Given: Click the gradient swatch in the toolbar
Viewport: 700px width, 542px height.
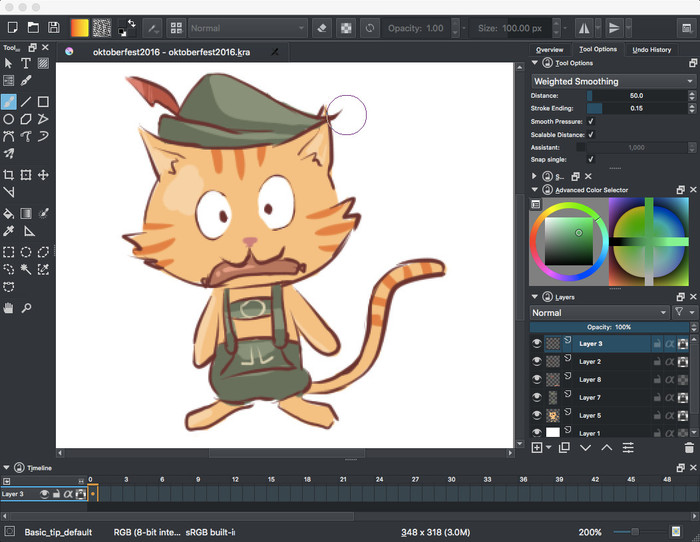Looking at the screenshot, I should (79, 28).
